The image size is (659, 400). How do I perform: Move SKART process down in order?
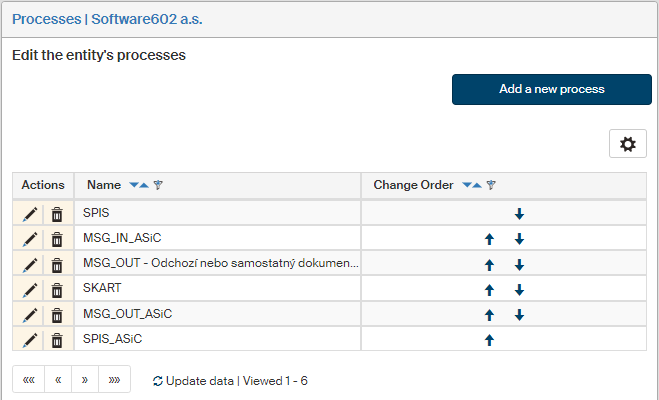(519, 290)
